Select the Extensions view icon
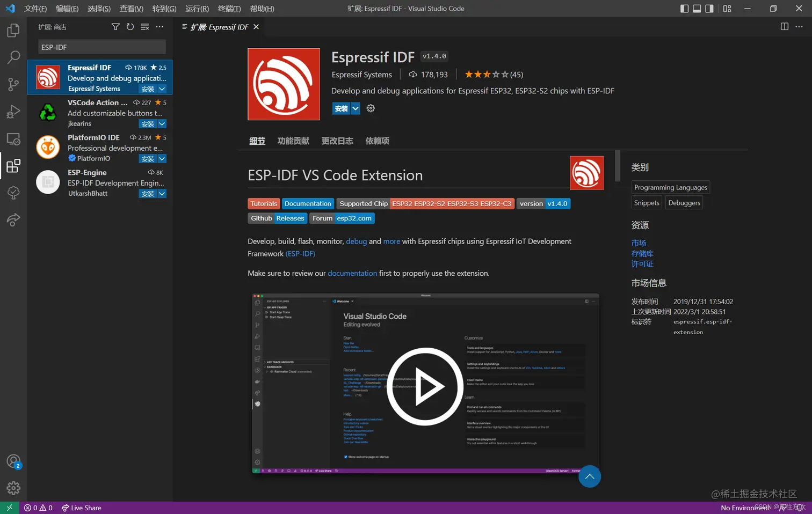 [x=13, y=166]
